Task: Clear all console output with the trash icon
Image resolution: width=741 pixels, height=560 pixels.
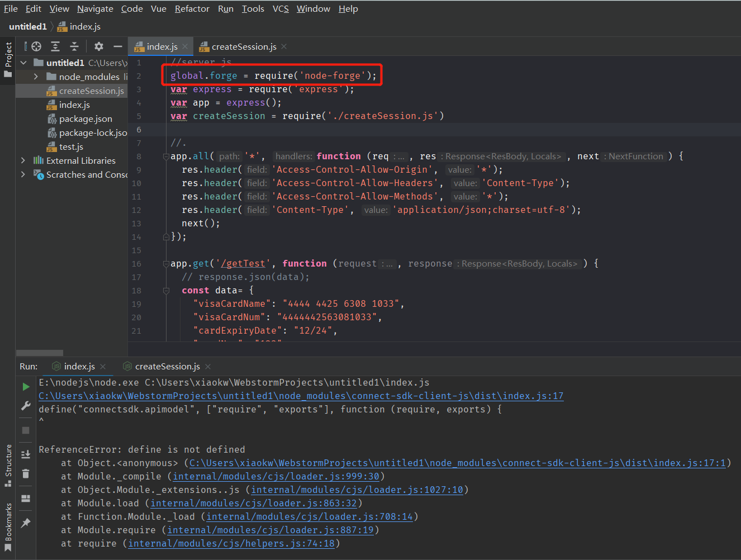Action: pos(26,473)
